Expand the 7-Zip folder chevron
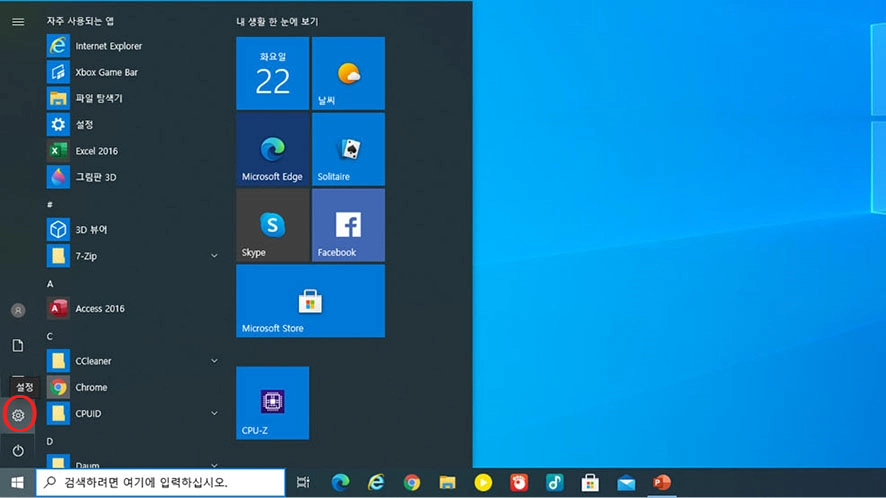 214,256
